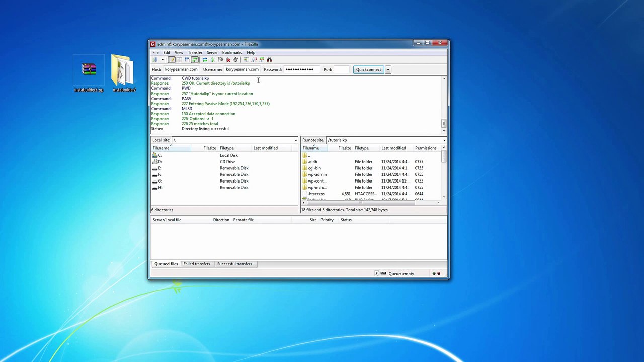This screenshot has height=362, width=644.
Task: Select the D: CD Drive row
Action: (x=225, y=162)
